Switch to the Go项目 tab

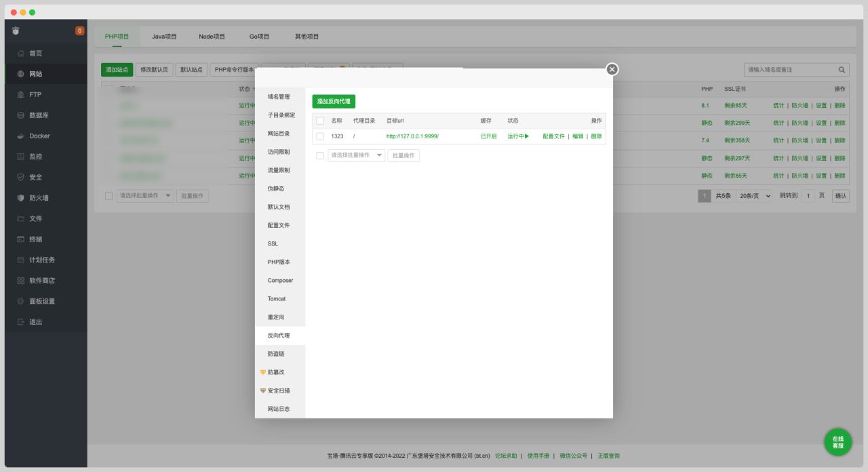[259, 37]
